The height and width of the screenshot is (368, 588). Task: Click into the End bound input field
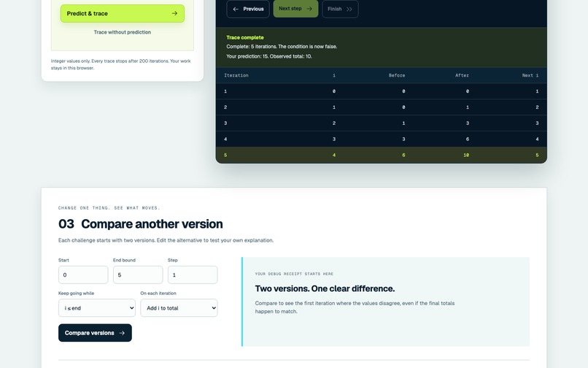(x=138, y=275)
